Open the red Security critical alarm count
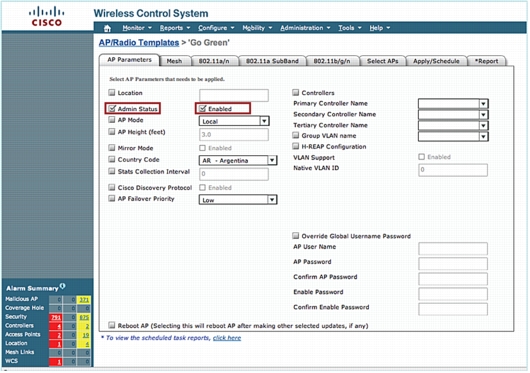 pos(55,317)
